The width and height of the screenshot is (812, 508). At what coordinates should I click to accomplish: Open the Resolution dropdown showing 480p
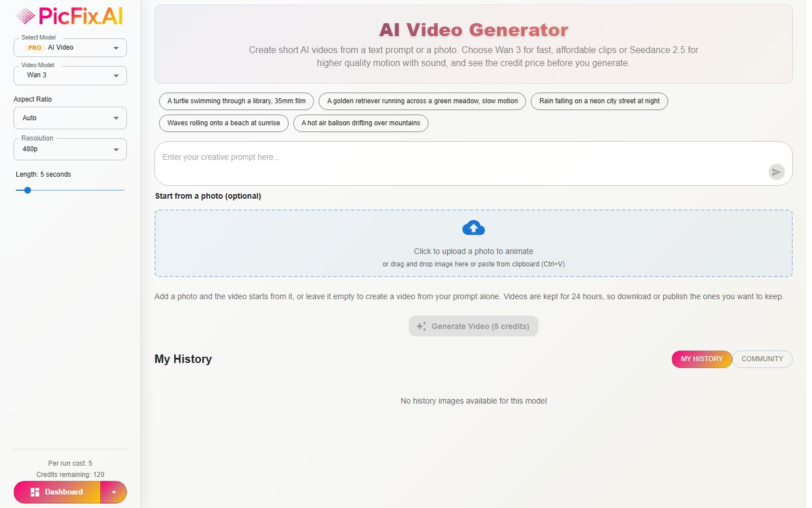70,149
